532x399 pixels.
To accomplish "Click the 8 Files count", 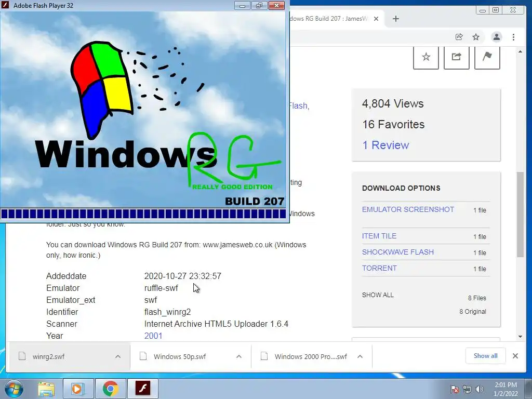I will coord(477,298).
